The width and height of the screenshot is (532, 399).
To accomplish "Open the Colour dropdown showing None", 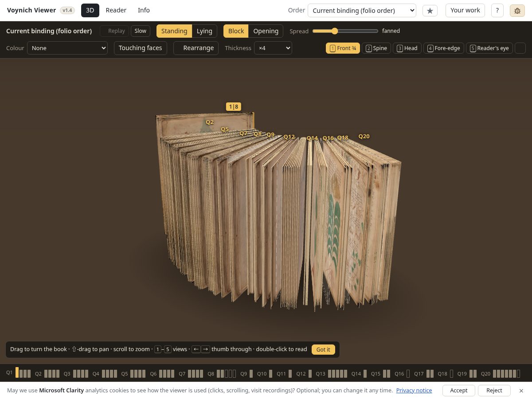I will pos(67,48).
